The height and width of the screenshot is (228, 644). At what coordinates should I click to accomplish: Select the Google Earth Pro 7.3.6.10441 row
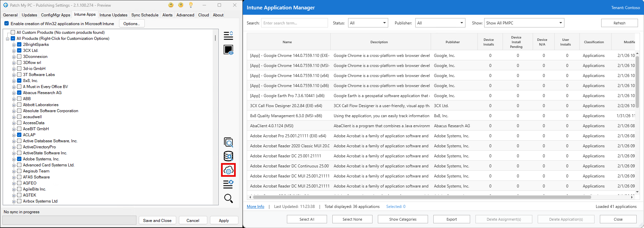(441, 96)
